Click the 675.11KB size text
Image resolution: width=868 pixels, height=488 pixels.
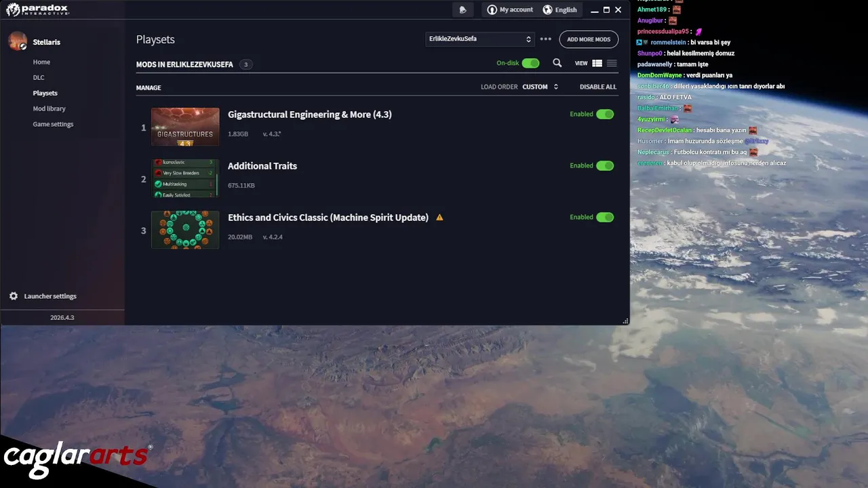(x=241, y=186)
